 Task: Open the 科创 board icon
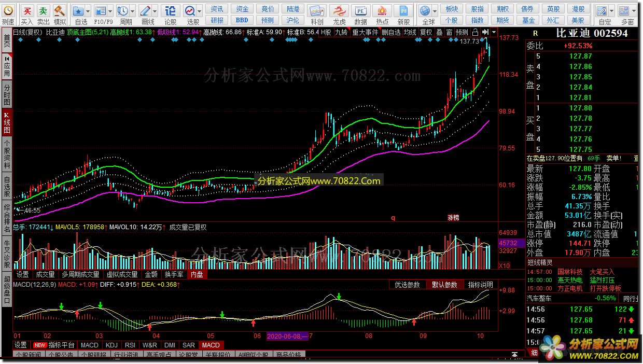(317, 10)
